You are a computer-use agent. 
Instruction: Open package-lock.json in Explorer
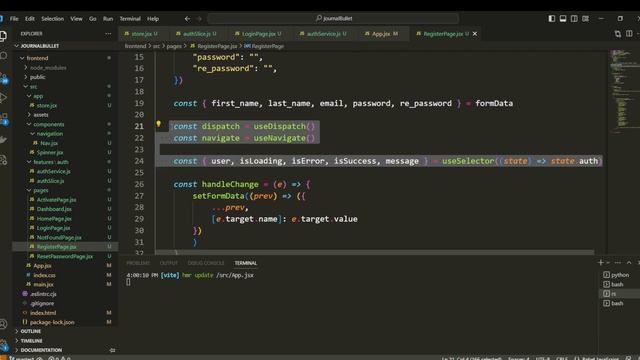[51, 322]
